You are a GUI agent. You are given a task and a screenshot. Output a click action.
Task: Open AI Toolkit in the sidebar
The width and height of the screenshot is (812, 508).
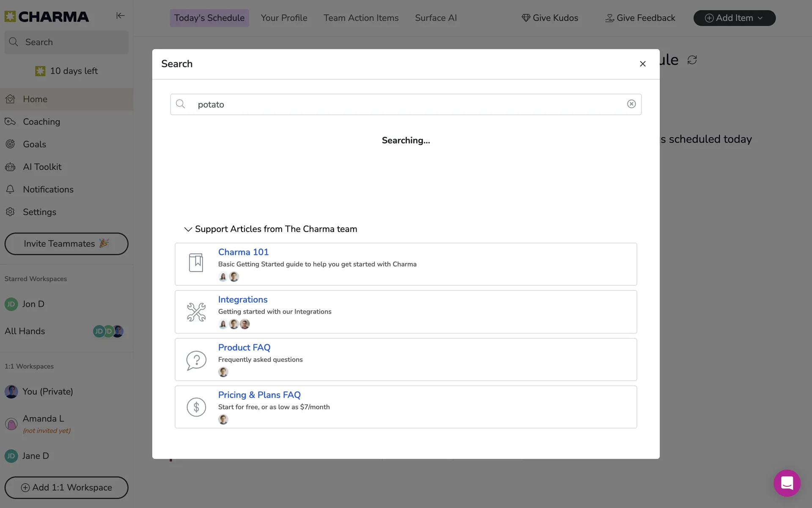(x=42, y=167)
